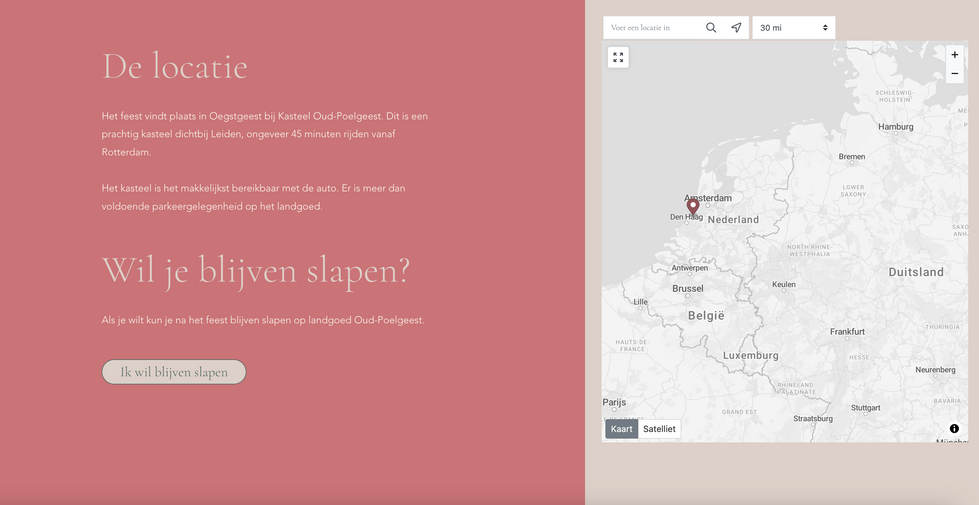Click België label on the map
This screenshot has width=979, height=505.
[706, 316]
